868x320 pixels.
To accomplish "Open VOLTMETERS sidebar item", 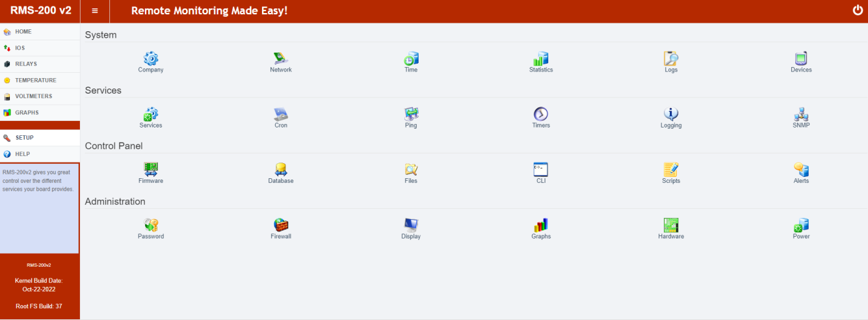I will (x=33, y=96).
